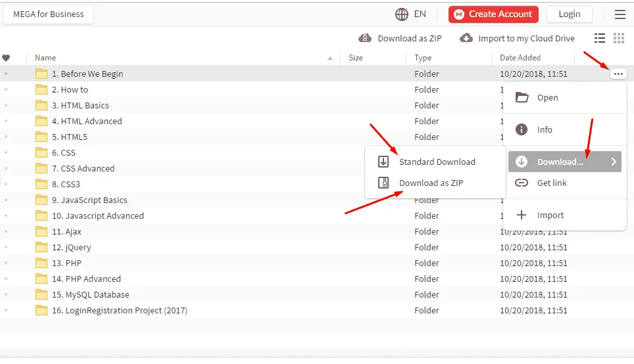
Task: Select the 10. Javascript Advanced folder name
Action: click(98, 216)
